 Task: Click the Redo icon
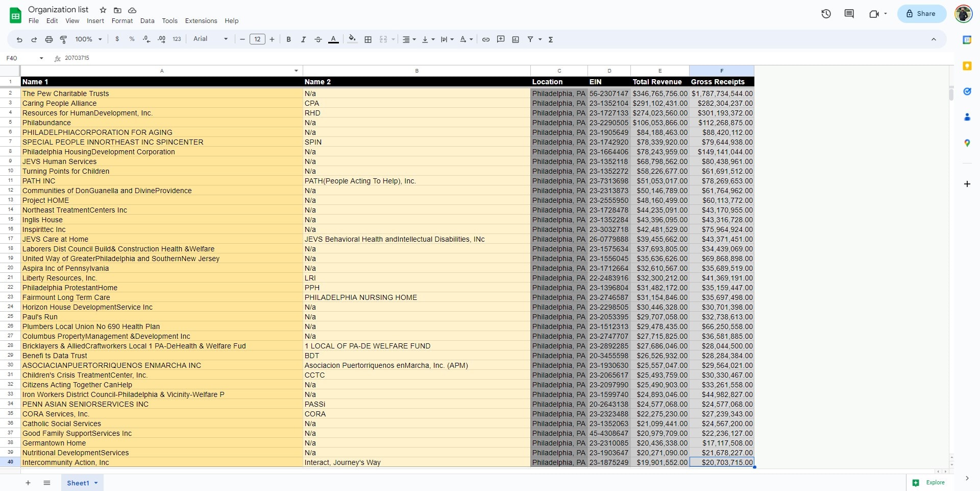point(34,39)
